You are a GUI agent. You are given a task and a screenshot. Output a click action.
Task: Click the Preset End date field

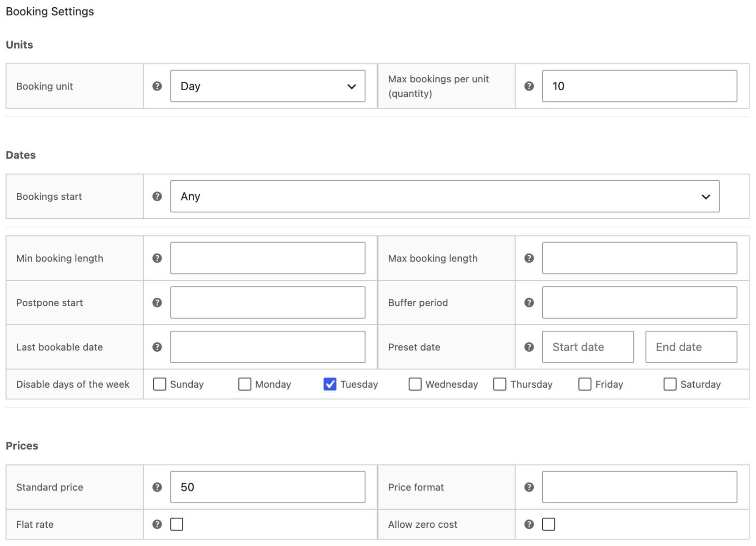click(x=691, y=347)
